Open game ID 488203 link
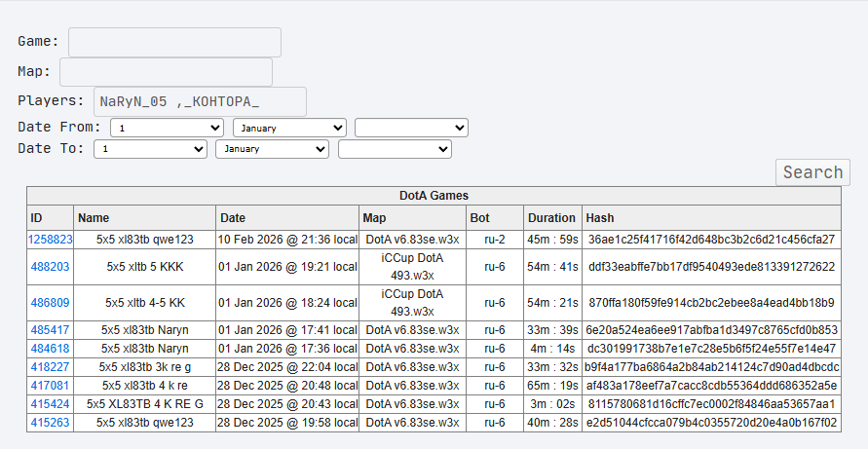Viewport: 868px width, 449px height. click(x=51, y=266)
